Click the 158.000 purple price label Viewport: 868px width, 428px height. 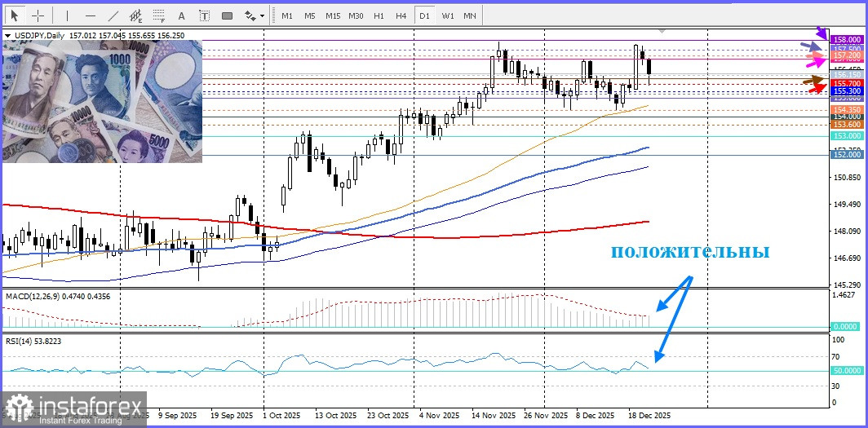coord(848,40)
